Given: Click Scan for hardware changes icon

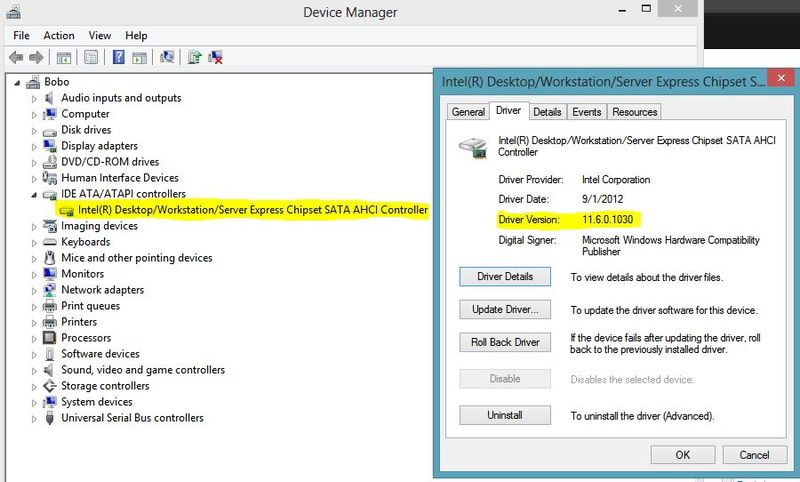Looking at the screenshot, I should coord(167,57).
